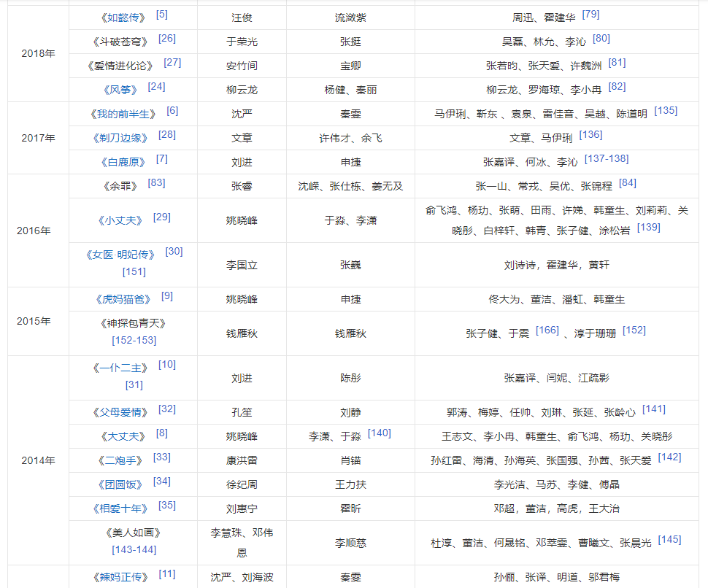Open the 《团圆饭》 link
The image size is (708, 588).
coord(122,484)
